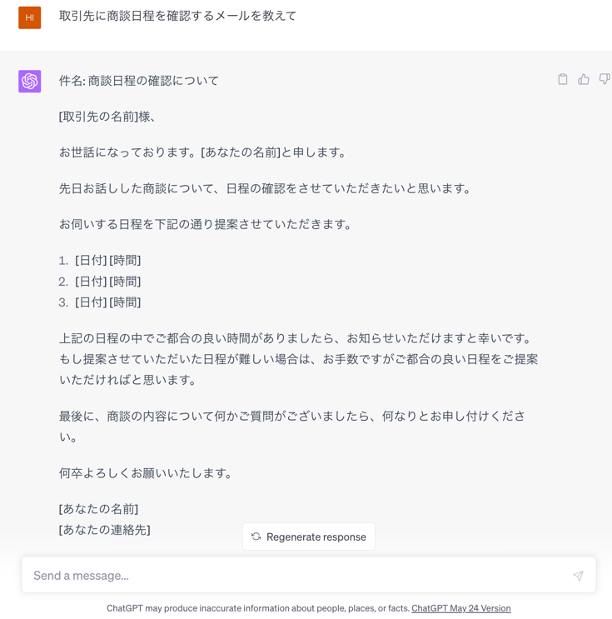Click the orange HI user avatar
This screenshot has width=612, height=619.
click(x=30, y=17)
